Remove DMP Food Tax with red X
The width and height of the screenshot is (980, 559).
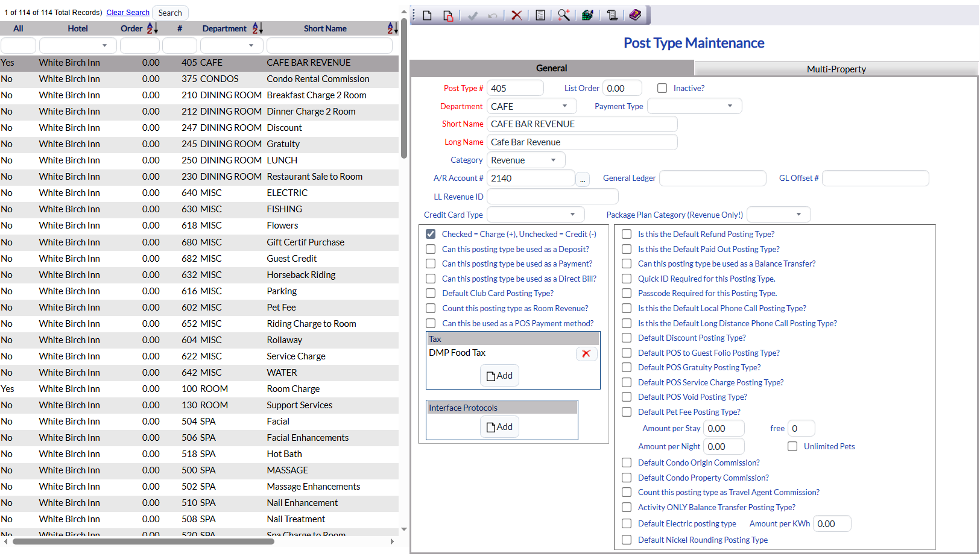(586, 353)
